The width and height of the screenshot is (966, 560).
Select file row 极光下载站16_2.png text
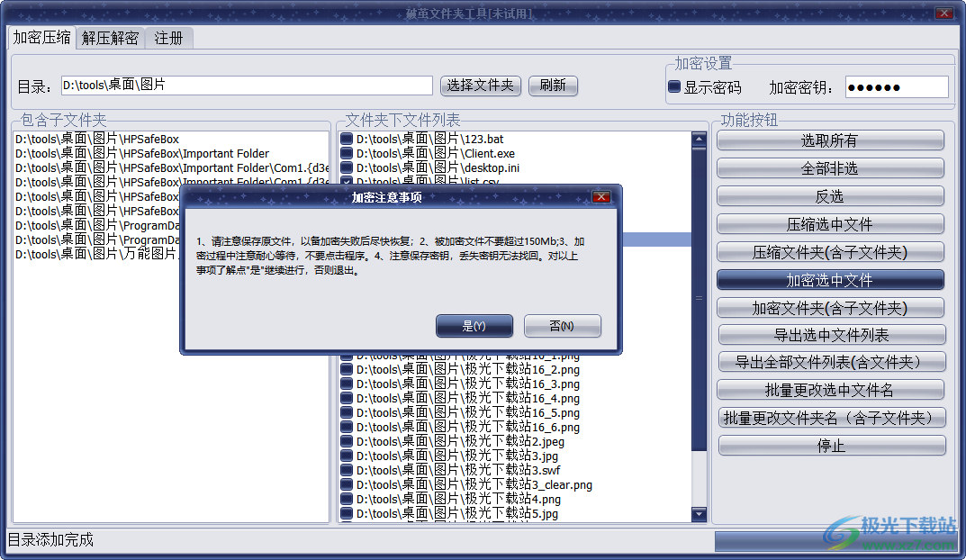tap(468, 370)
